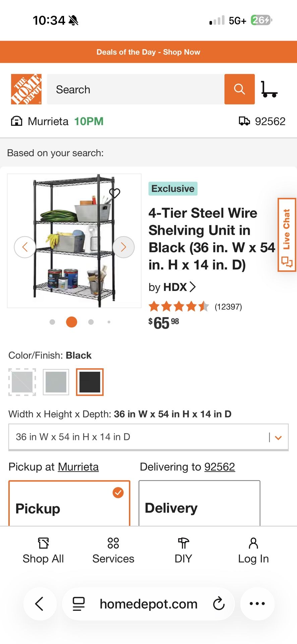Tap the store pickup house icon next to Murrieta

(x=17, y=121)
